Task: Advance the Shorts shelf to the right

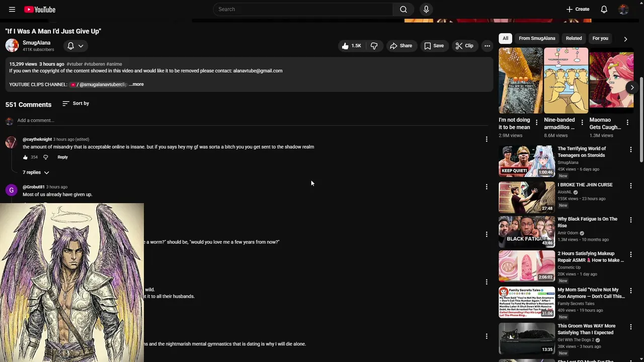Action: [x=632, y=87]
